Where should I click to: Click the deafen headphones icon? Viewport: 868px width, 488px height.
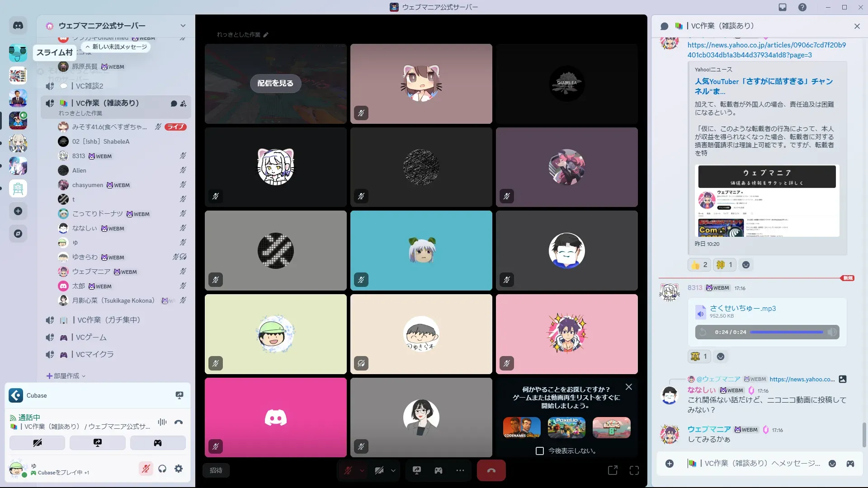[x=162, y=469]
